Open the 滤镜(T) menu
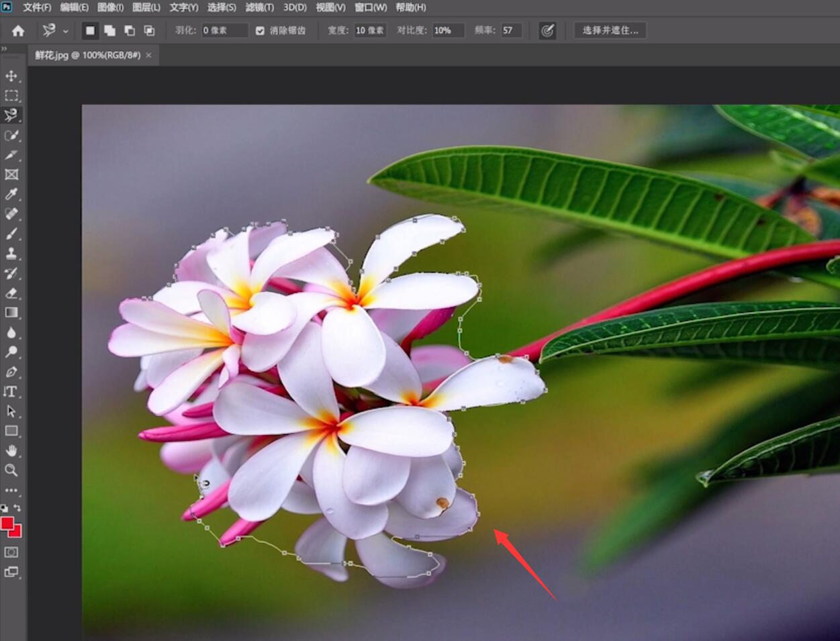The height and width of the screenshot is (641, 840). point(260,7)
